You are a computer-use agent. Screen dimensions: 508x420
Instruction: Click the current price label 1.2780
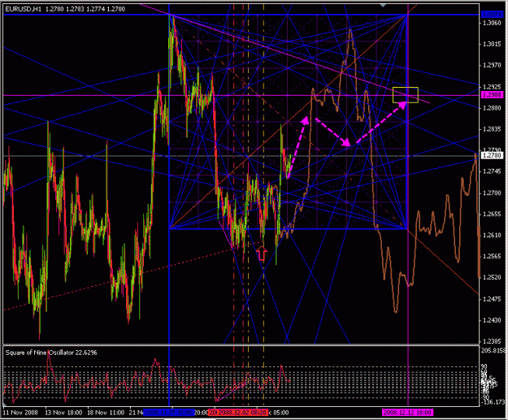click(493, 155)
